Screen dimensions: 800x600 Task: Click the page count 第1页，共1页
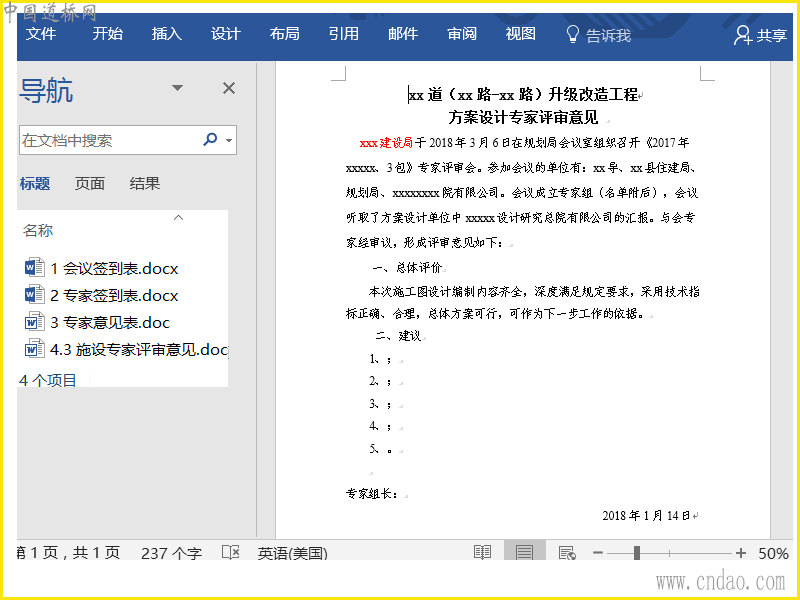68,553
